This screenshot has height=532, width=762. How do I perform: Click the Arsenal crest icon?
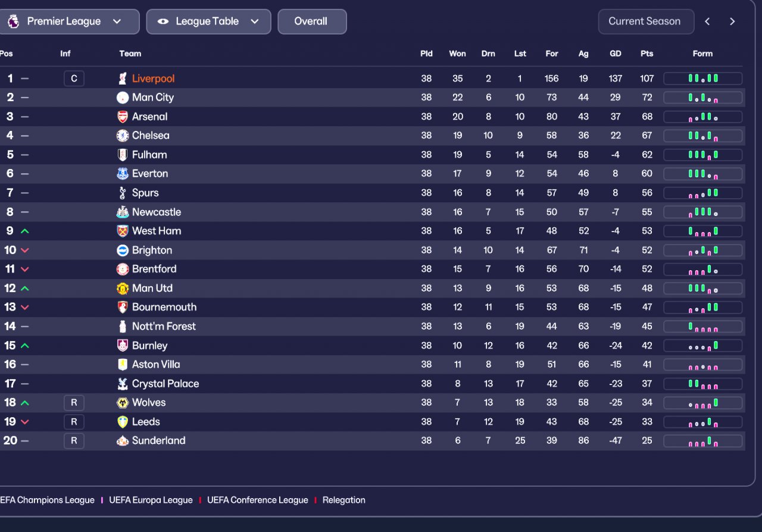pyautogui.click(x=123, y=117)
